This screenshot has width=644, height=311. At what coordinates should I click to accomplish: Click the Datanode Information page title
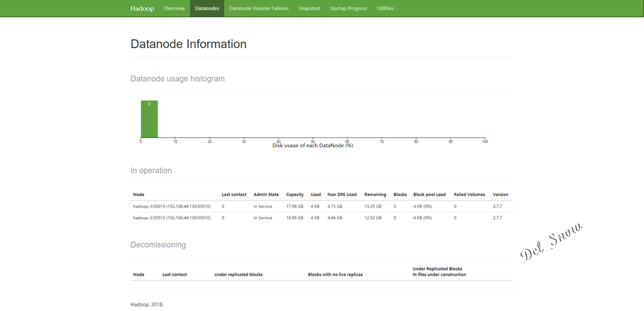pyautogui.click(x=188, y=44)
